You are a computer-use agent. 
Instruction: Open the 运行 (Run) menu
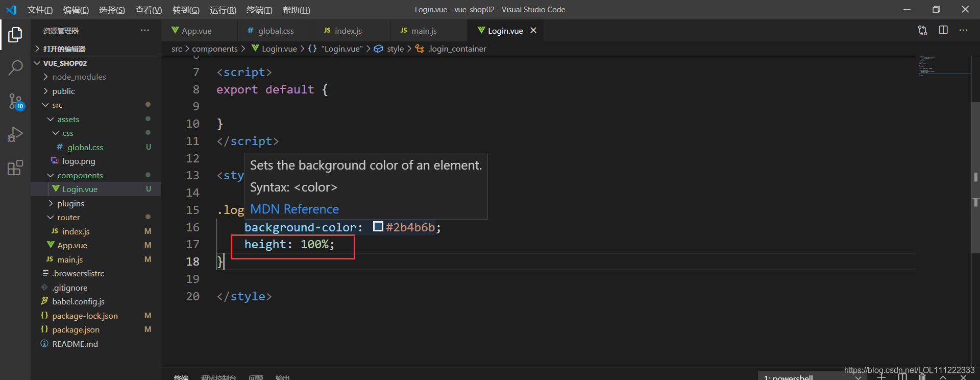[223, 10]
